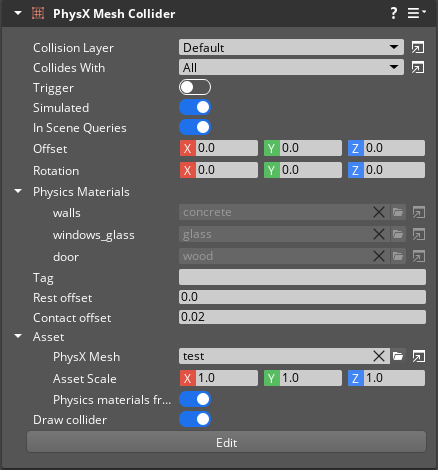
Task: Toggle Physics materials from asset switch
Action: pos(195,399)
